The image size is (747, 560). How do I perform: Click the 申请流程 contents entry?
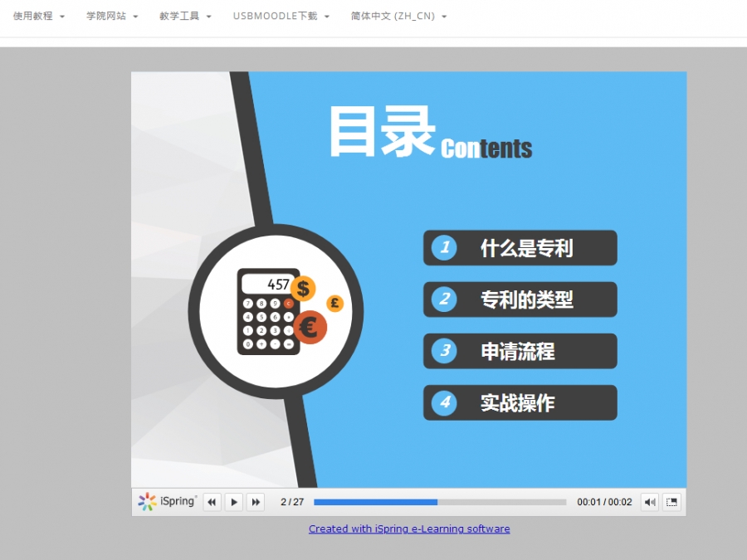520,351
